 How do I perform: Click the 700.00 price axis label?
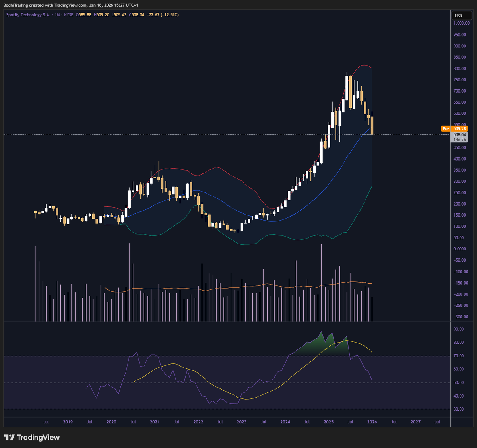pos(460,91)
